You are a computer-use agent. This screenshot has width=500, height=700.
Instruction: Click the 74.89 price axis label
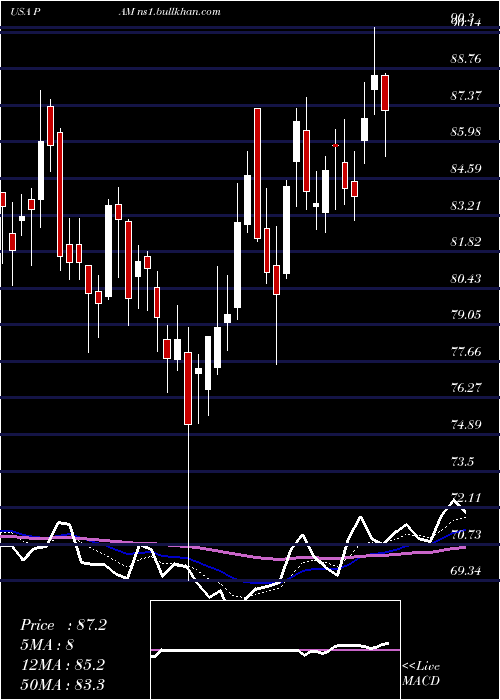click(x=467, y=424)
